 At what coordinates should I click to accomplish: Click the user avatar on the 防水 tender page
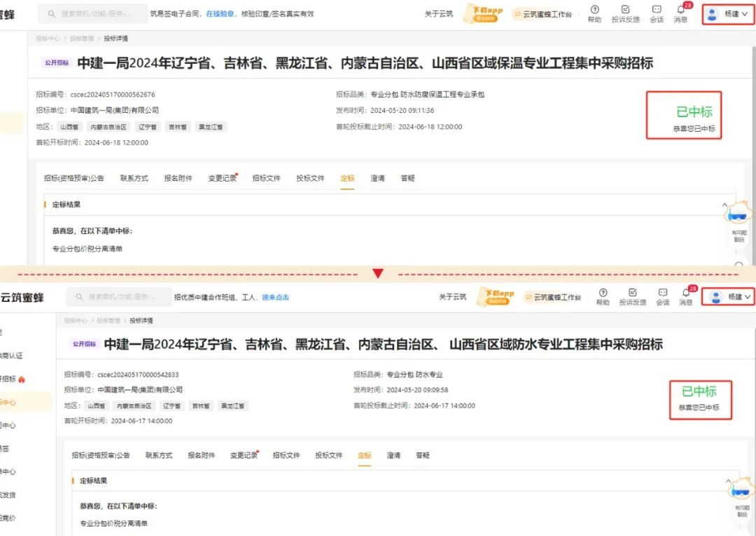coord(716,297)
